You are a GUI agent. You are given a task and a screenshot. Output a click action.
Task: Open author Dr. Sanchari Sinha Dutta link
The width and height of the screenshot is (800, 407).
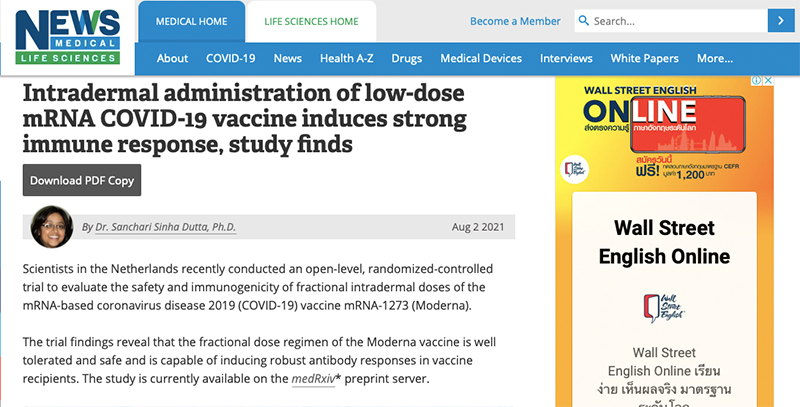[165, 227]
